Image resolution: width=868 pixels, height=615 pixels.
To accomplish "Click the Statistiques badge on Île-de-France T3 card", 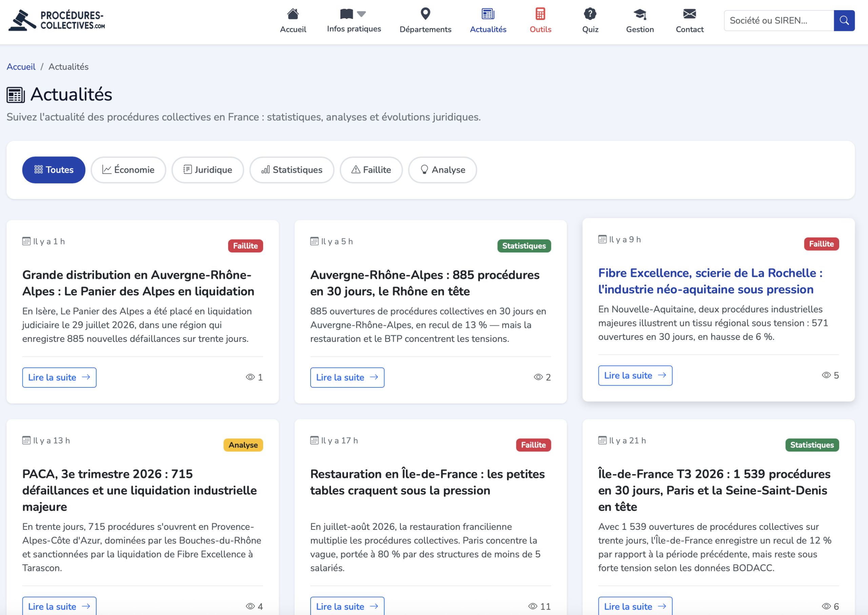I will point(812,445).
